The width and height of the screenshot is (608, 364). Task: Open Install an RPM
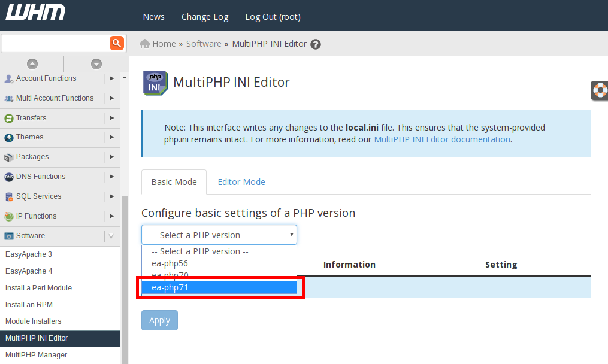click(29, 305)
